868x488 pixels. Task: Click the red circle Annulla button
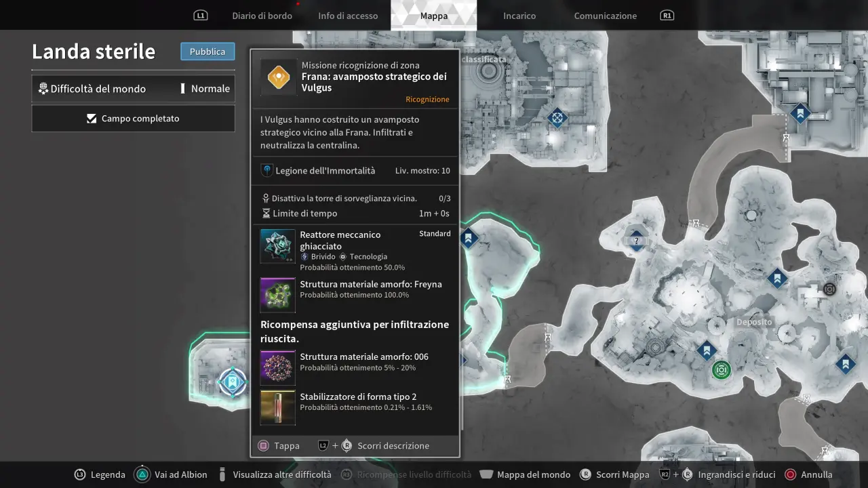click(x=791, y=474)
